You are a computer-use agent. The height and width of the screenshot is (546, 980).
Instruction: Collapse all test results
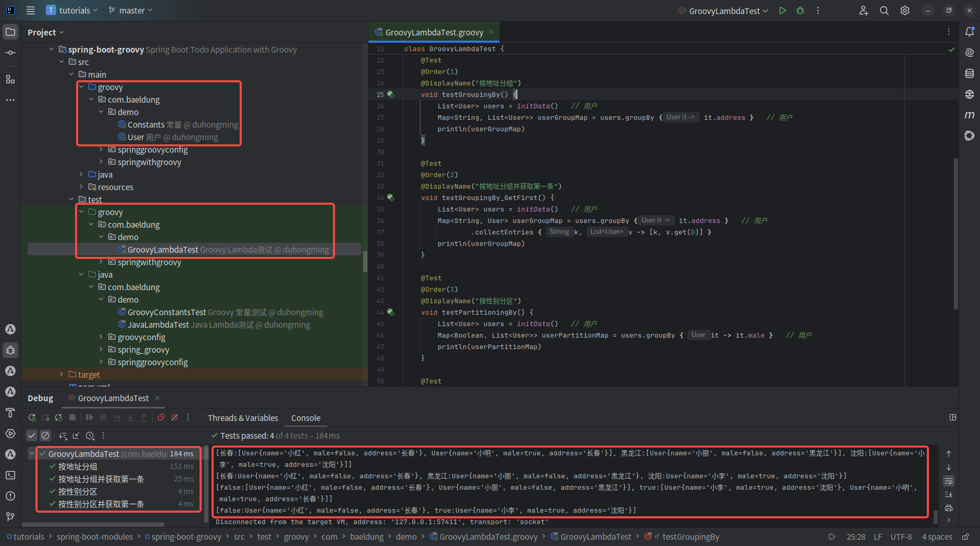tap(77, 436)
